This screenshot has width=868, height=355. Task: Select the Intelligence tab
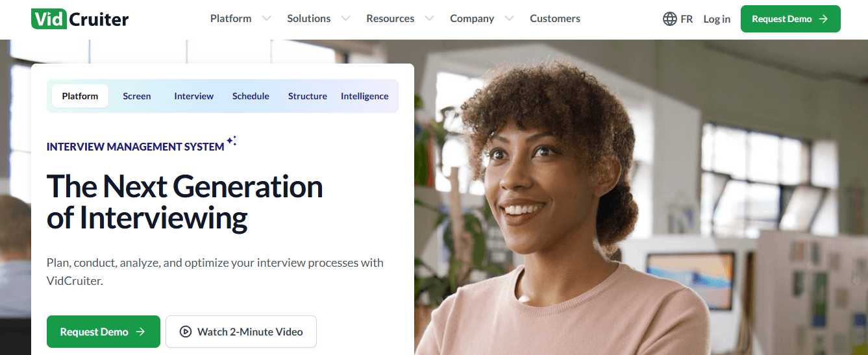[365, 96]
